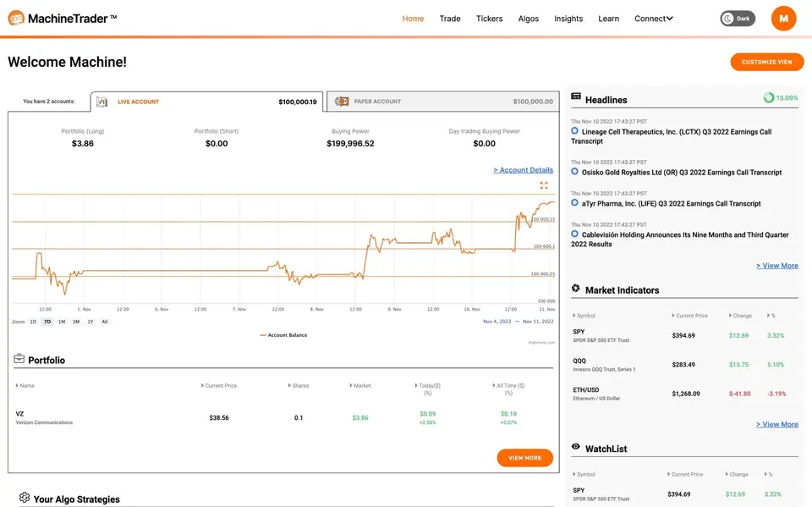Screen dimensions: 812x507
Task: Open the Tickers nav item
Action: pos(490,19)
